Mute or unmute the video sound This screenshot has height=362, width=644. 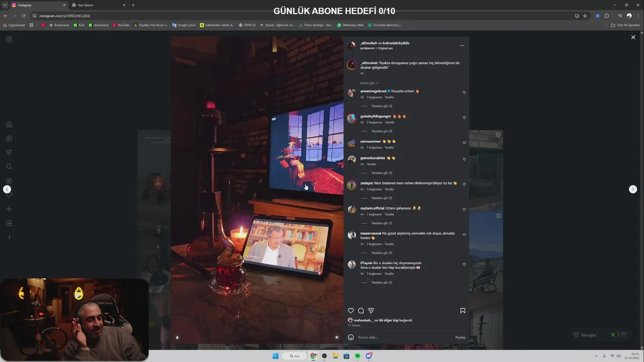pyautogui.click(x=337, y=337)
